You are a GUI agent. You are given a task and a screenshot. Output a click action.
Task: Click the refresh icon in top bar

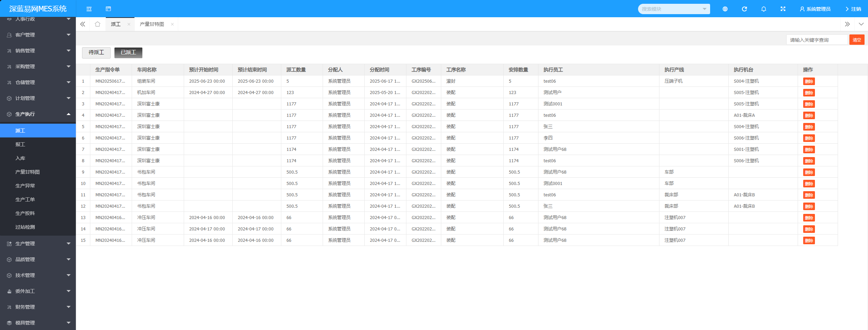pyautogui.click(x=744, y=9)
